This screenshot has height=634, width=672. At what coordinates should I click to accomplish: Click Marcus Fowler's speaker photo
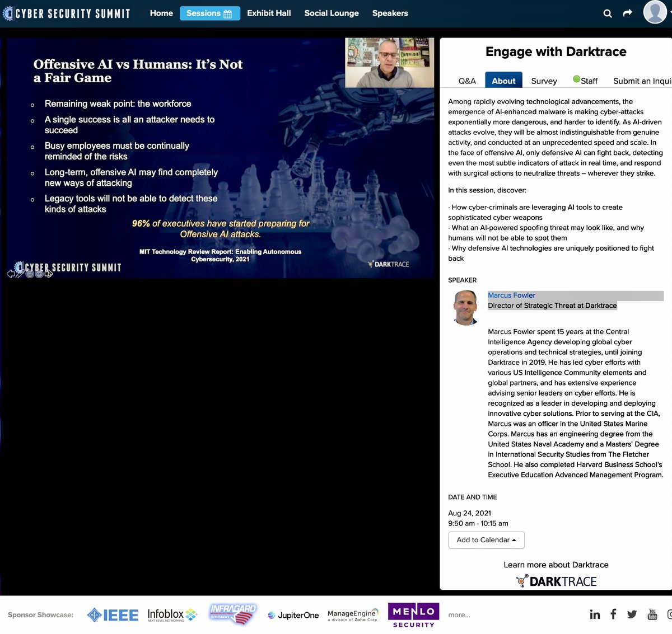pos(466,307)
